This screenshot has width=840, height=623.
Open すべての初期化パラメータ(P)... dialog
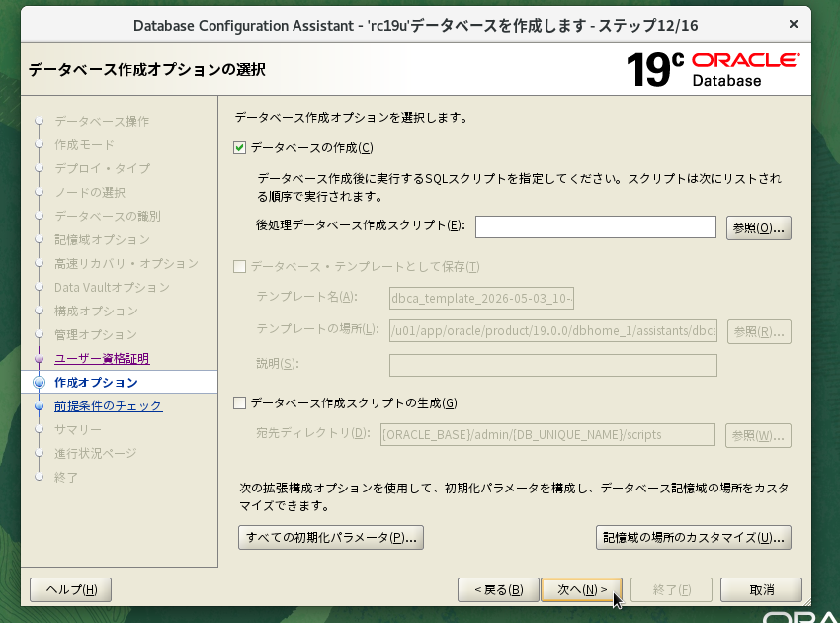pyautogui.click(x=331, y=537)
